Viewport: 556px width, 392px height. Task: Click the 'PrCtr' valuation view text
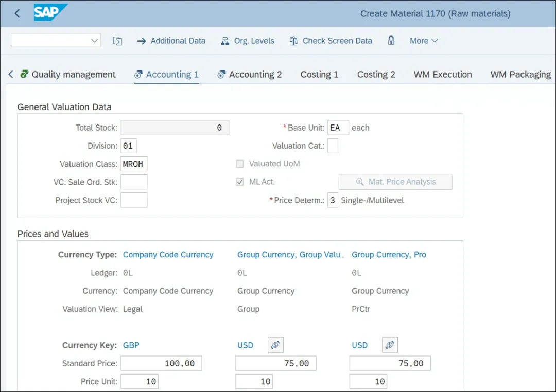pyautogui.click(x=361, y=309)
